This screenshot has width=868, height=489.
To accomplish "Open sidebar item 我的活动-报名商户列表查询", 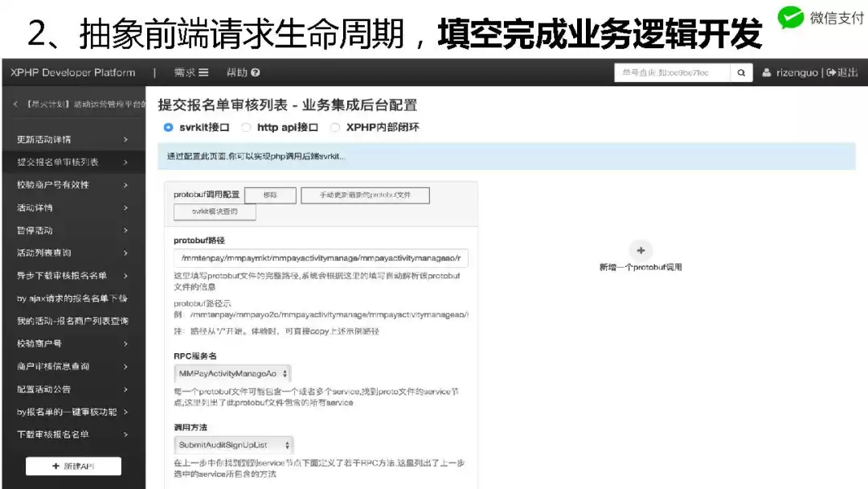I will (x=74, y=321).
